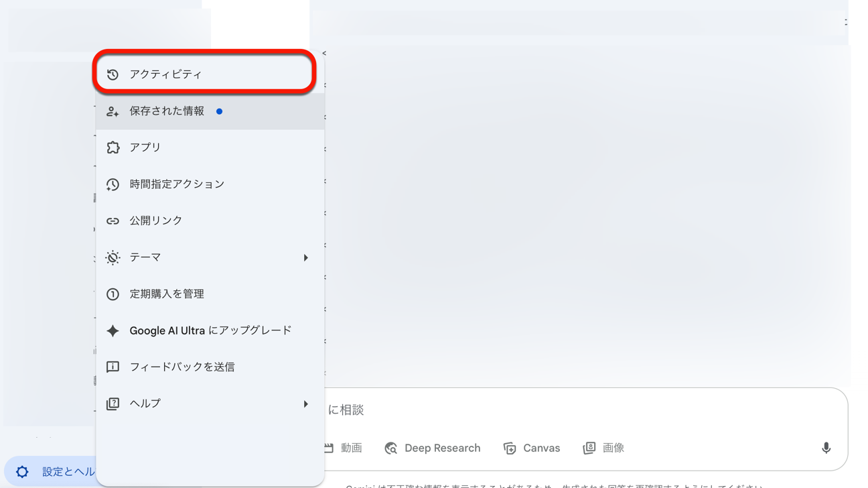This screenshot has height=488, width=868.
Task: Click the send feedback icon
Action: coord(113,367)
